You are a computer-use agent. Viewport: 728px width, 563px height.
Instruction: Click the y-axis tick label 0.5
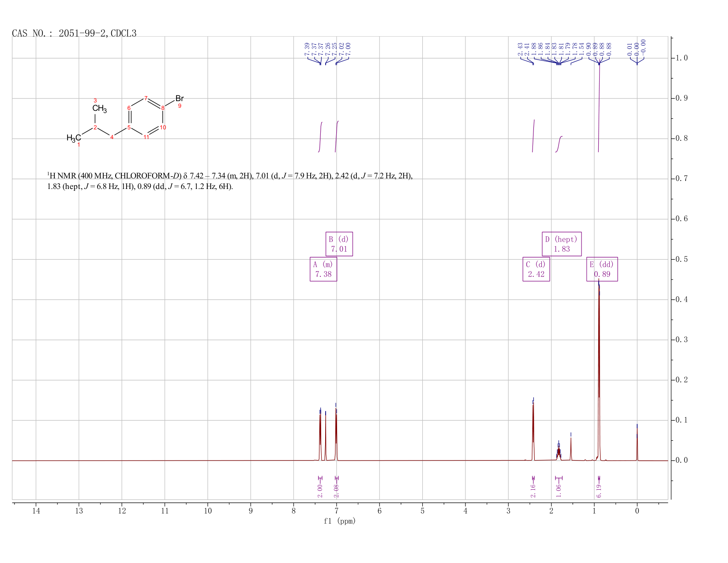tap(682, 259)
